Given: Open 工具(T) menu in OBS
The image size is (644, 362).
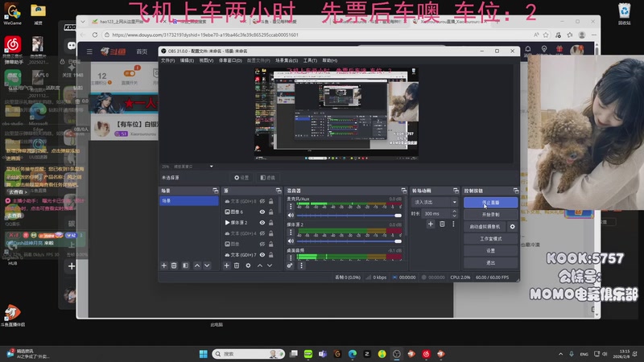Looking at the screenshot, I should click(310, 60).
